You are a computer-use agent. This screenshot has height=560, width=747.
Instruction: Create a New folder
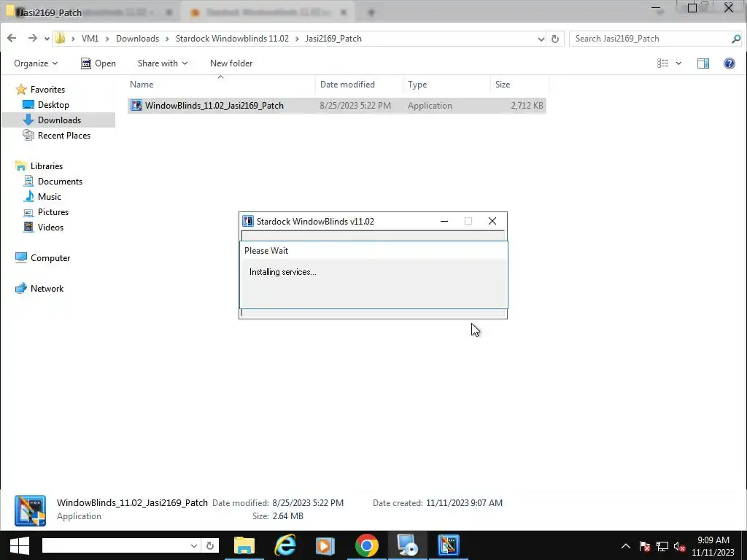click(231, 63)
